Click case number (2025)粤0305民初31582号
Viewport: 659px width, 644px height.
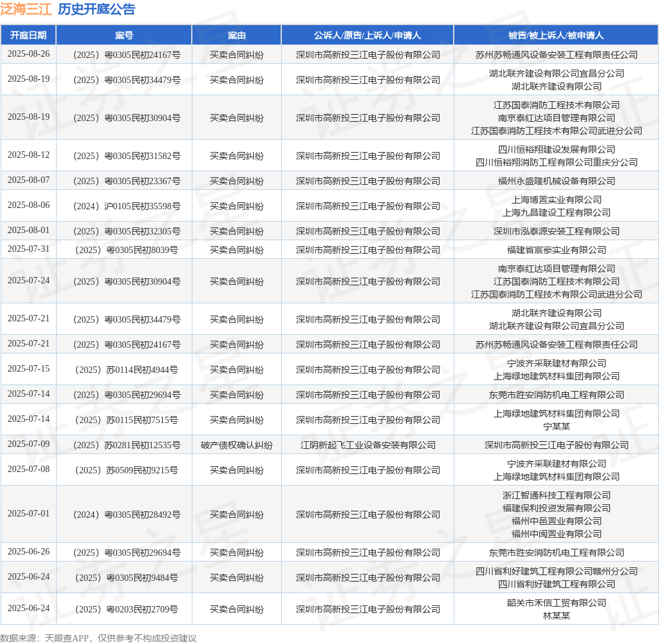click(x=127, y=156)
